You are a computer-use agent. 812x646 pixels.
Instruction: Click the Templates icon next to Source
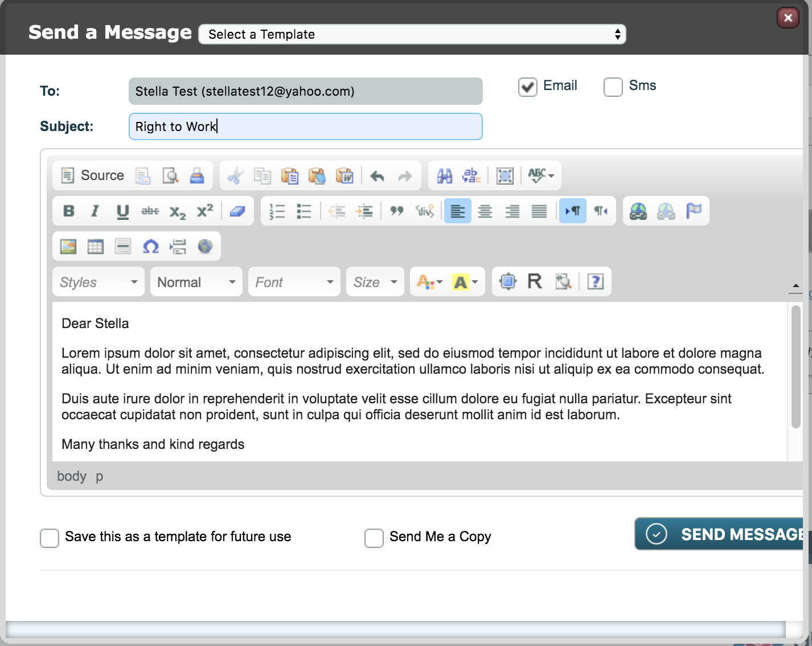(143, 175)
